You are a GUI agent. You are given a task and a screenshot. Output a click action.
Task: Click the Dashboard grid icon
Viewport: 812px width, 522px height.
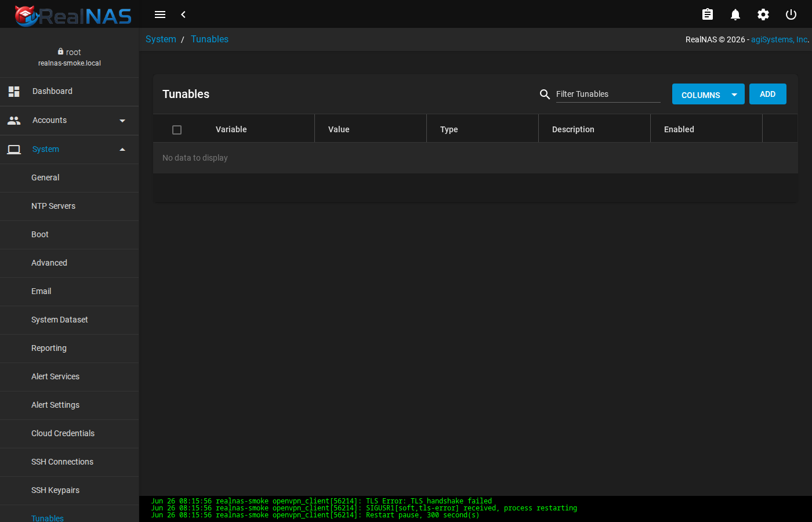tap(14, 91)
